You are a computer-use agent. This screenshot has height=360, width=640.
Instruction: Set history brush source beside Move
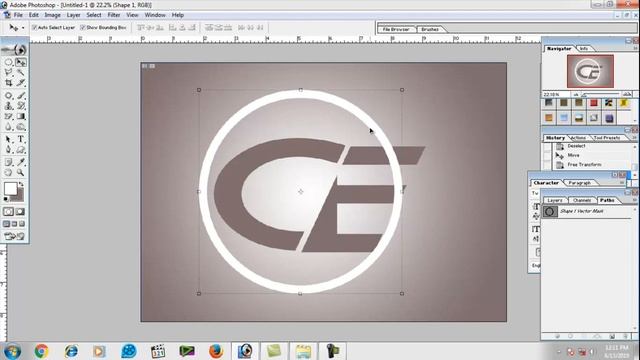click(547, 156)
